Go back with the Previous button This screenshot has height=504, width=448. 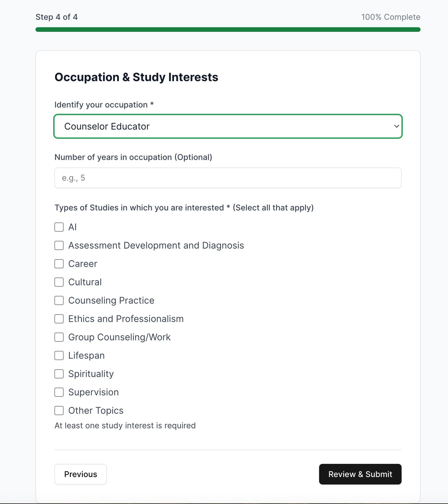[x=80, y=474]
